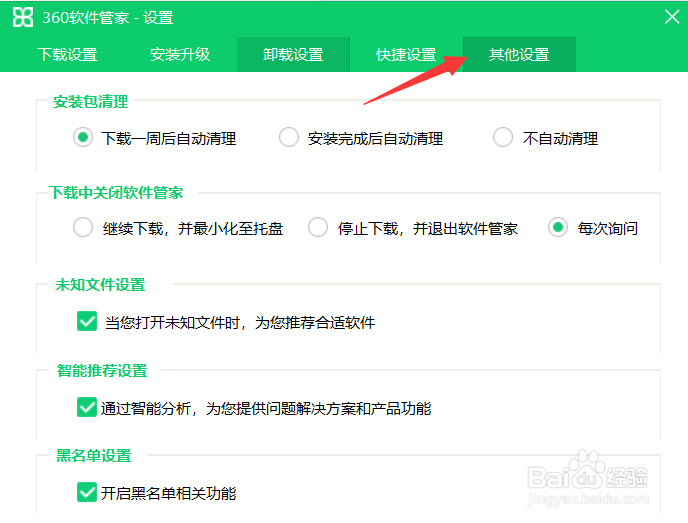Click the 黑名单设置 section heading

coord(94,456)
